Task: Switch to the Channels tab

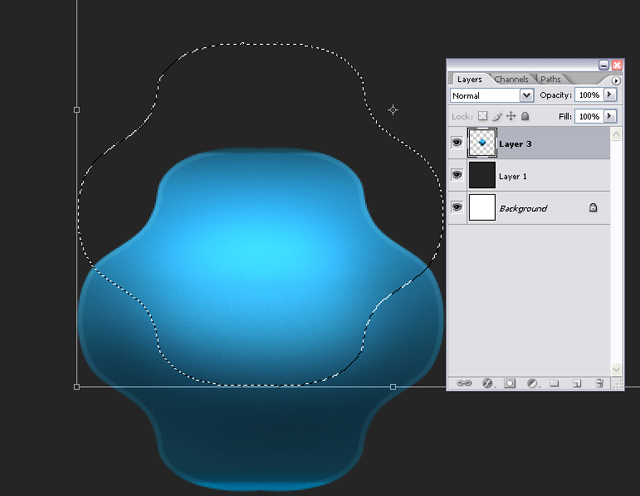Action: 511,79
